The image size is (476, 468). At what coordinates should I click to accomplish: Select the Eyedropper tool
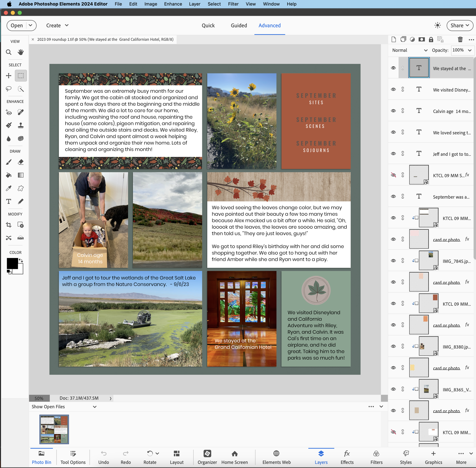(8, 188)
